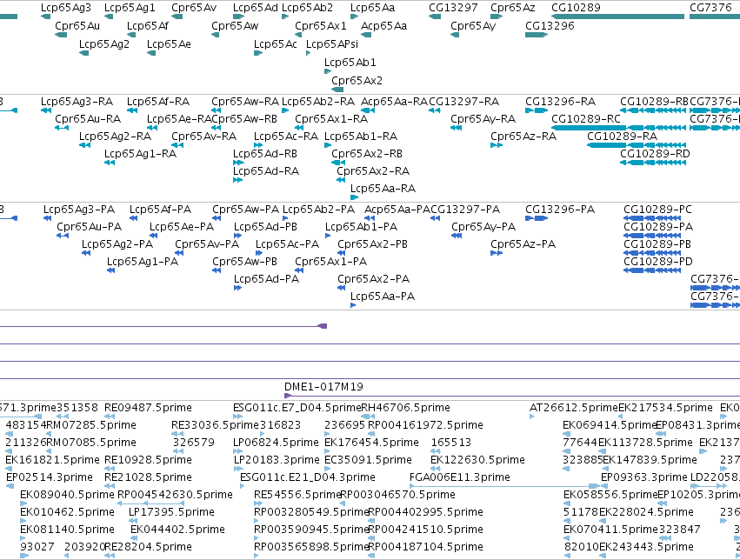Image resolution: width=740 pixels, height=560 pixels.
Task: Click the Lcp65Ae gene label
Action: point(169,43)
